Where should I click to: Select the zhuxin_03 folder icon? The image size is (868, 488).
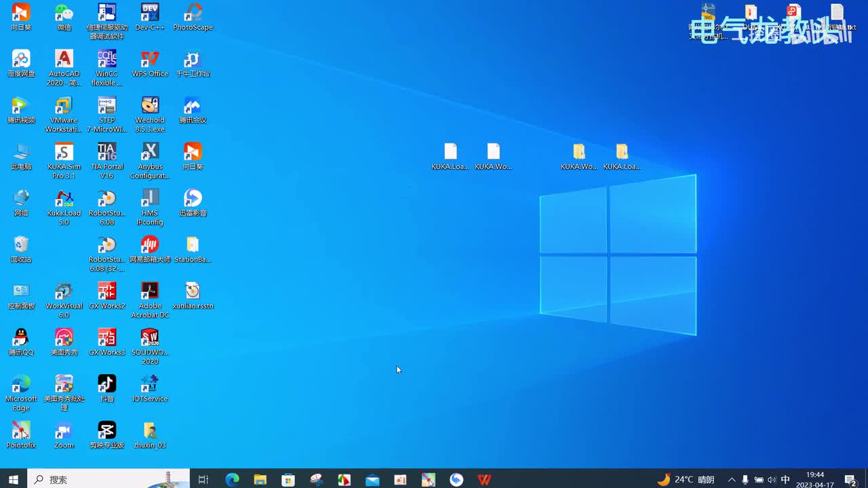(x=150, y=435)
